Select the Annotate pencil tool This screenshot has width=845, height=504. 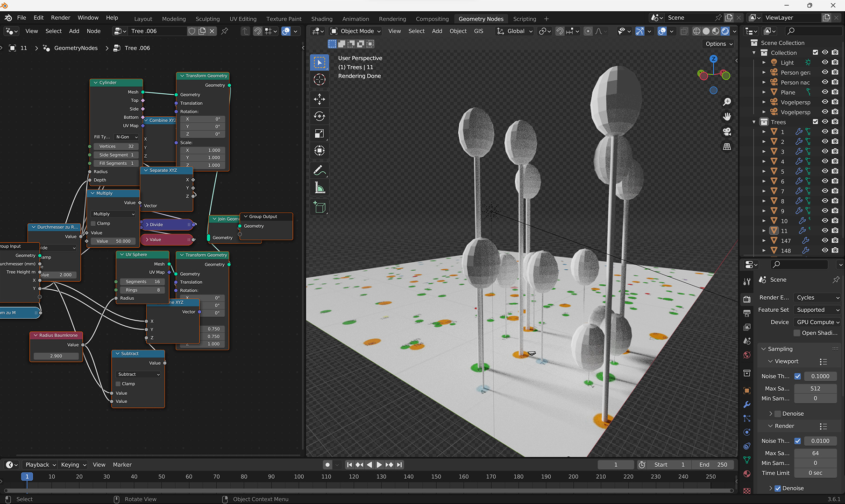click(x=320, y=170)
